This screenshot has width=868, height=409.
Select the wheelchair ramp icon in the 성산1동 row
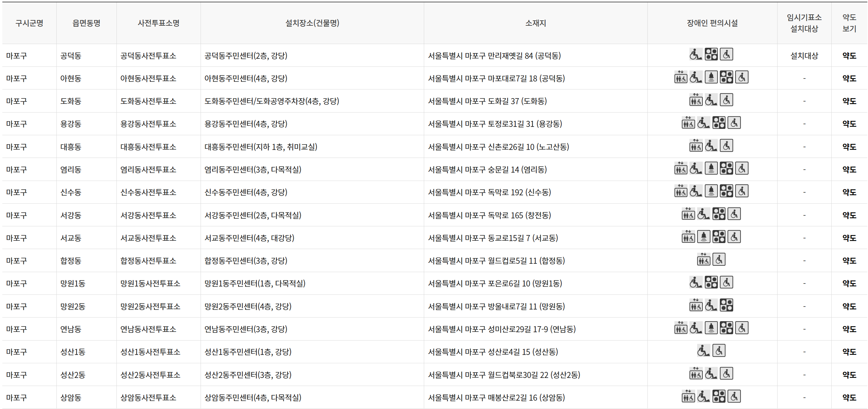pos(704,352)
